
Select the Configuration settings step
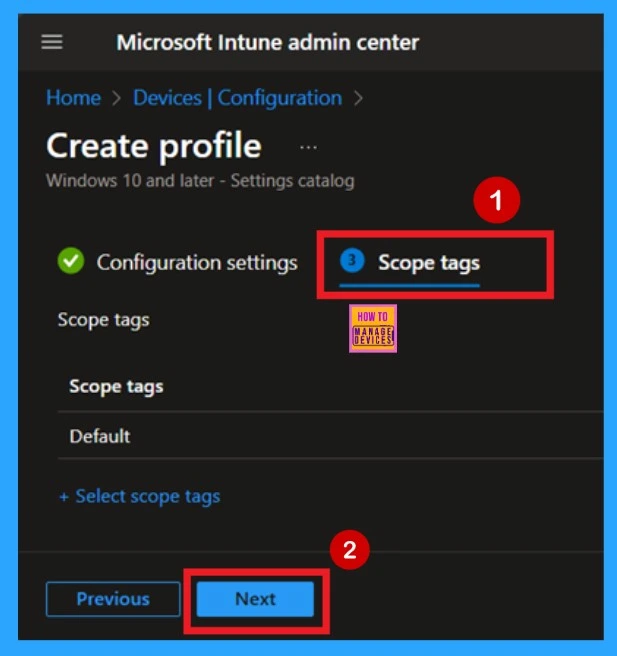178,262
